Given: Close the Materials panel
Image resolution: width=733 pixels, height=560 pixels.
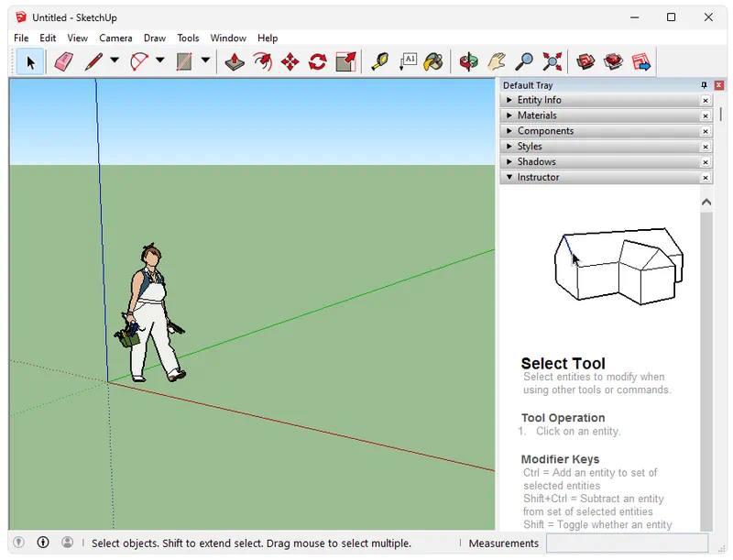Looking at the screenshot, I should click(x=706, y=115).
